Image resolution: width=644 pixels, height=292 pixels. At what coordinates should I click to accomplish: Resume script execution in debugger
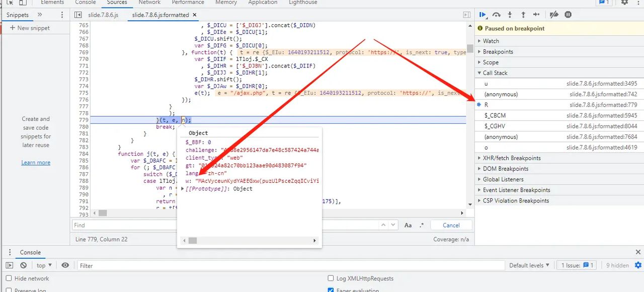click(483, 15)
